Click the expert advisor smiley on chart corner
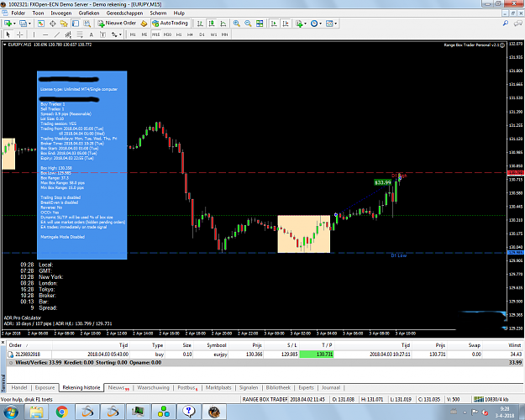Image resolution: width=525 pixels, height=420 pixels. 502,45
